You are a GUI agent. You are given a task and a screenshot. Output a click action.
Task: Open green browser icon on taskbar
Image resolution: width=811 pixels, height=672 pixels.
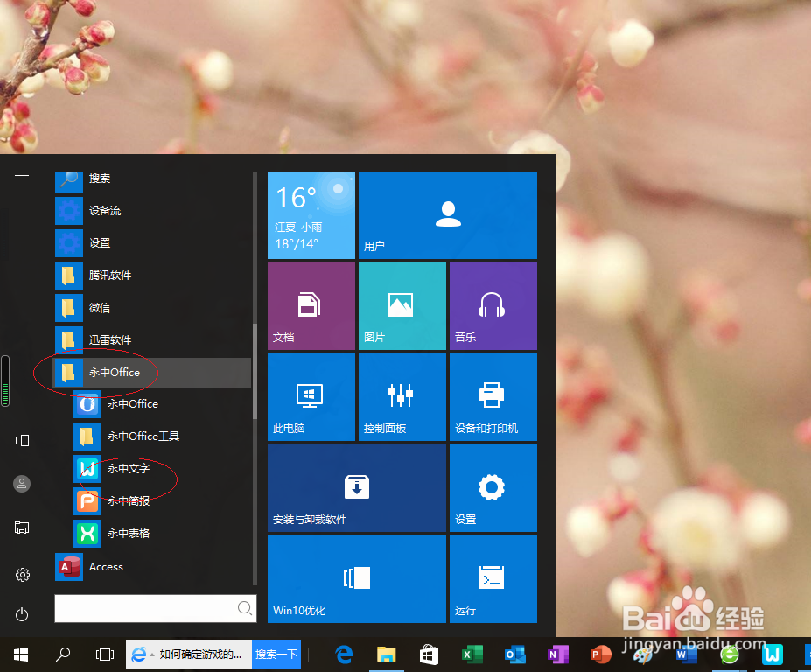pos(730,655)
